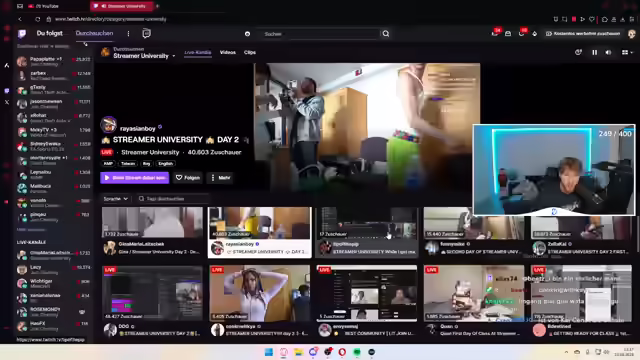Click in the Suchen search field
The width and height of the screenshot is (640, 360).
[x=320, y=34]
